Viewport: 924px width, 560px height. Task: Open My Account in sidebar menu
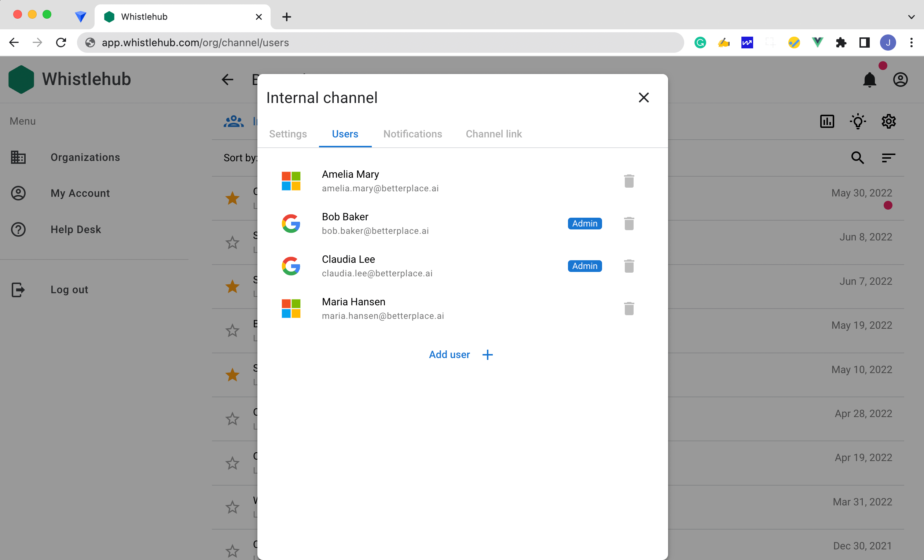click(80, 194)
